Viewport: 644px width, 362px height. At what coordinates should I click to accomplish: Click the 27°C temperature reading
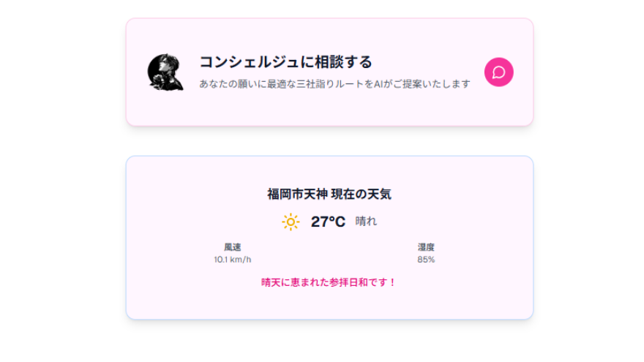click(x=328, y=222)
